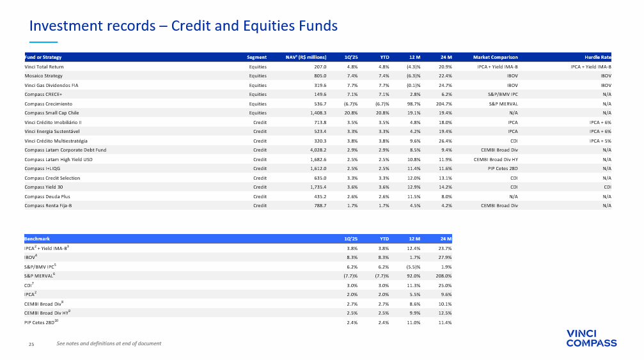Select the 'Compass Deuda Plus' fund name
644x360 pixels.
click(x=47, y=196)
